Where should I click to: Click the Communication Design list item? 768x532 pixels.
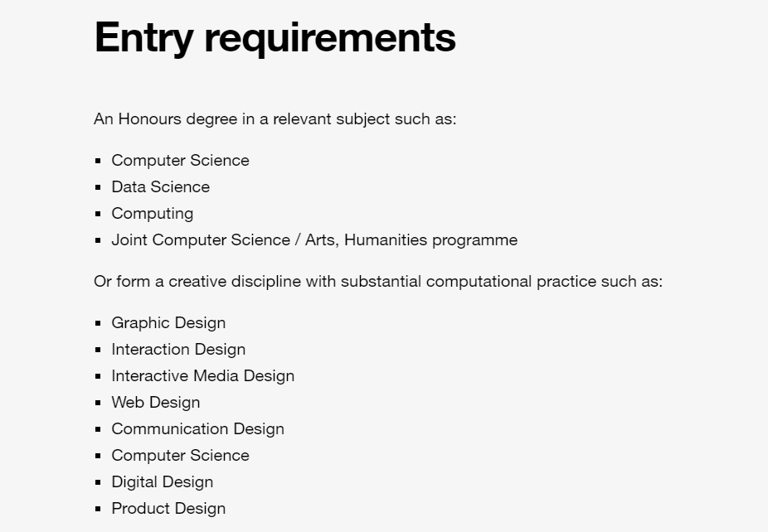tap(198, 429)
